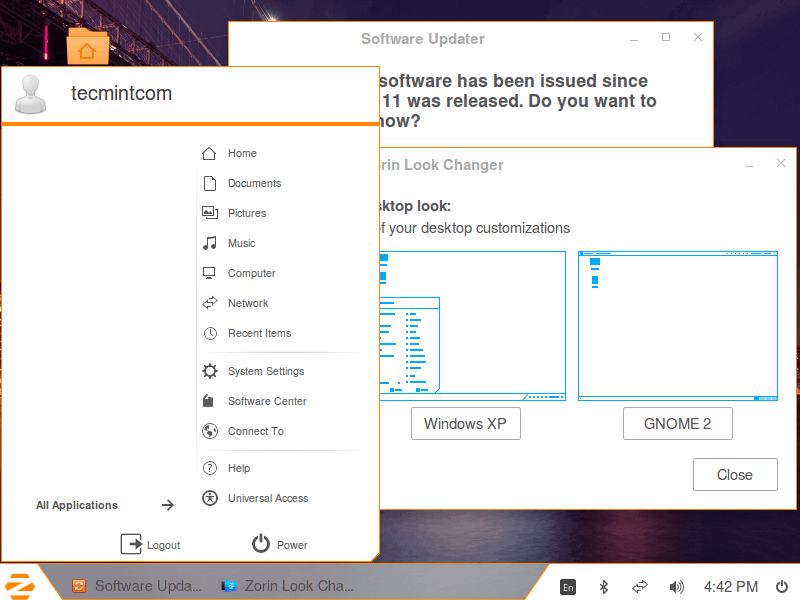Click the Logout label
Image resolution: width=800 pixels, height=600 pixels.
[163, 545]
